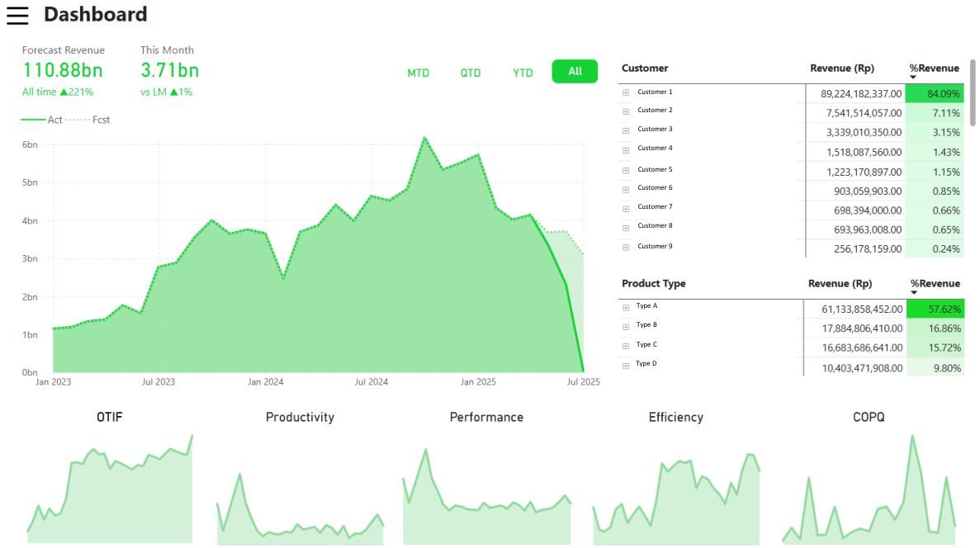
Task: Expand the Customer 6 row
Action: [x=626, y=189]
